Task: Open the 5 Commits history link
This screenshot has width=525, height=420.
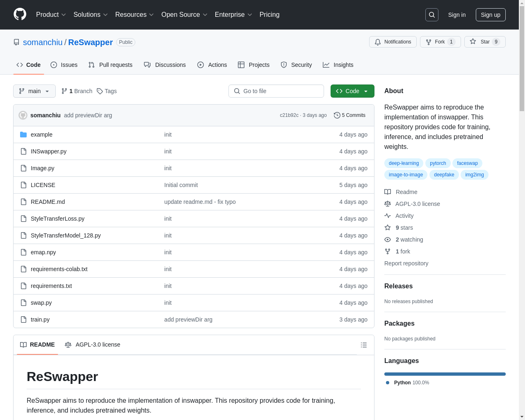Action: (349, 115)
